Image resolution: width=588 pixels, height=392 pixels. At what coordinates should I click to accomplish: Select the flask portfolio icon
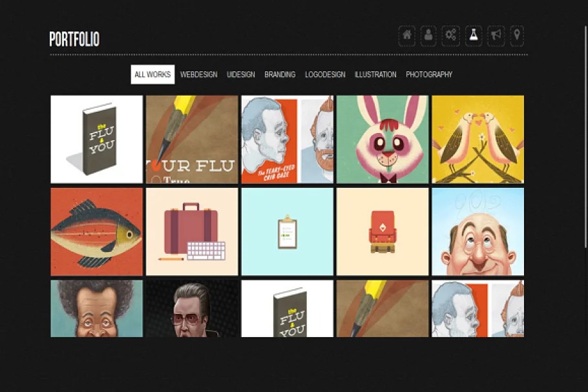click(x=473, y=36)
